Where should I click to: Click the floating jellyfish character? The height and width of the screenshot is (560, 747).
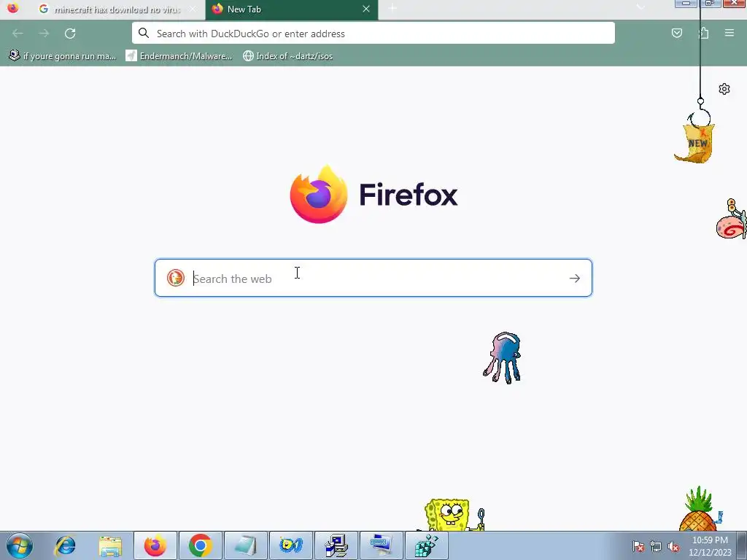pyautogui.click(x=502, y=357)
